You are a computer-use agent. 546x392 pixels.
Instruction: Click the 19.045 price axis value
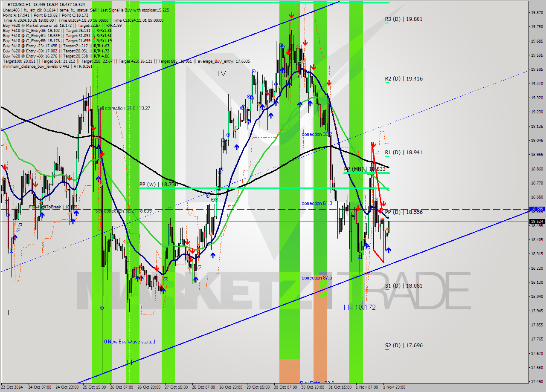click(x=537, y=140)
